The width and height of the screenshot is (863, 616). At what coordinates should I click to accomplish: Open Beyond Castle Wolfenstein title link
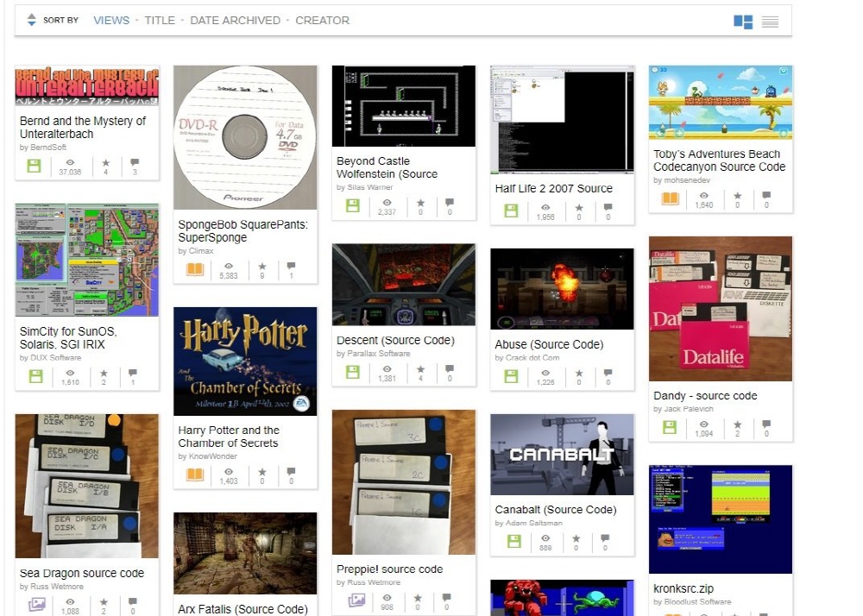(x=387, y=167)
